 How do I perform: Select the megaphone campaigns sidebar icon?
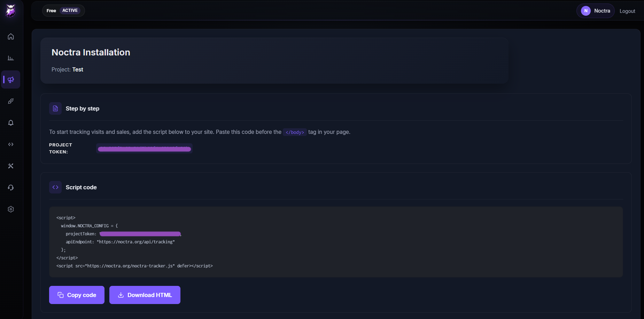pos(11,80)
